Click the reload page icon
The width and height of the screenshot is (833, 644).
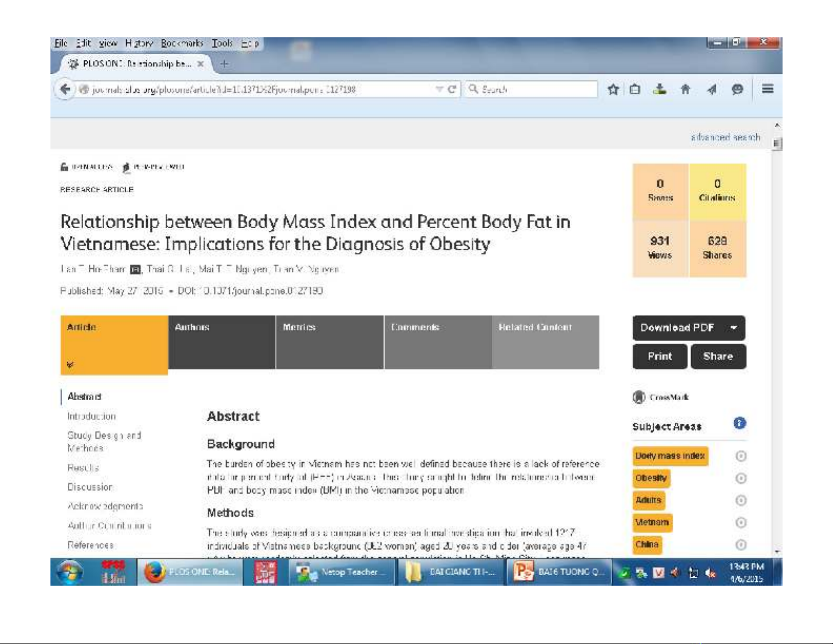click(451, 89)
